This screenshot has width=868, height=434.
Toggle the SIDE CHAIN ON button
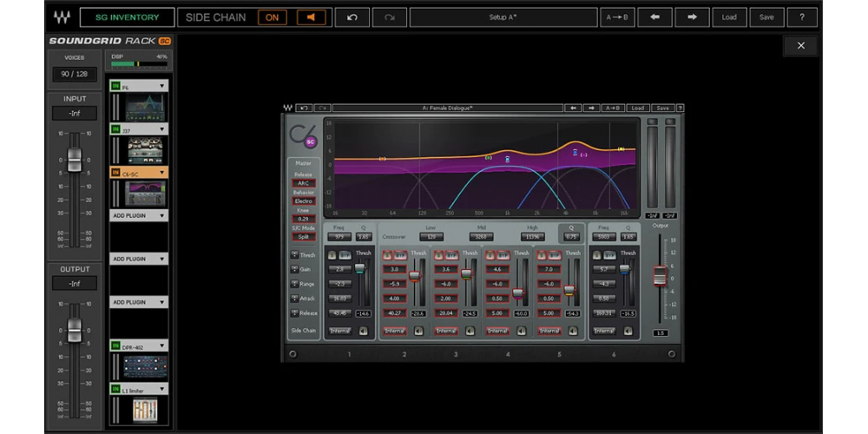click(x=273, y=17)
